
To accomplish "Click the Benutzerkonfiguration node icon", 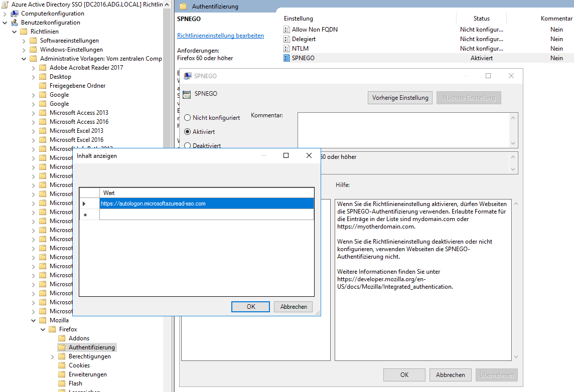I will click(15, 23).
